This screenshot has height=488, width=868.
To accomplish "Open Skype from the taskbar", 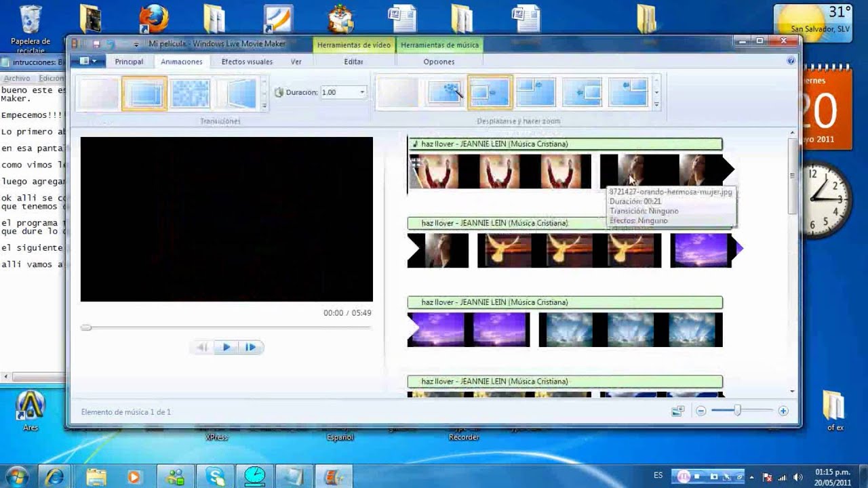I will 216,476.
